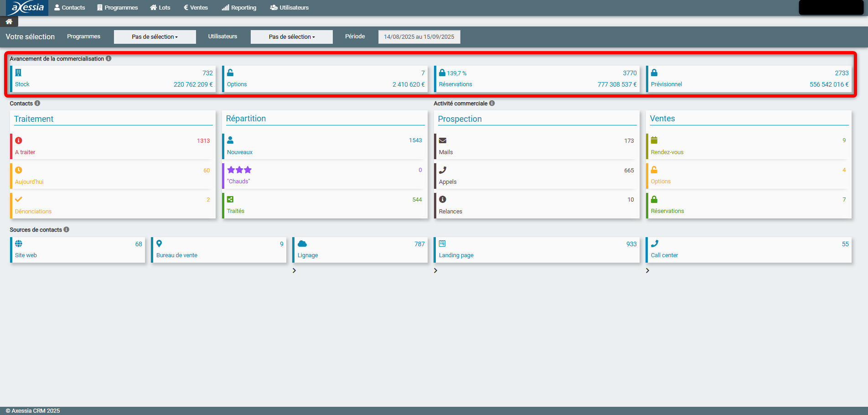Click the three stars "Chauds" icon

point(239,170)
